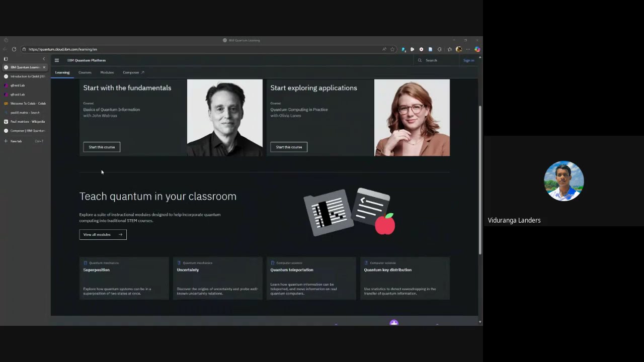
Task: Add this page to favorites star
Action: 392,49
